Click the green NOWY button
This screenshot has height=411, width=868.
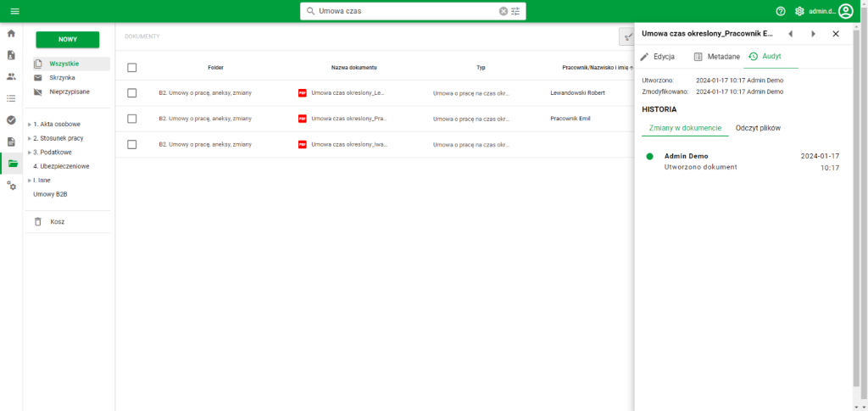(x=67, y=39)
